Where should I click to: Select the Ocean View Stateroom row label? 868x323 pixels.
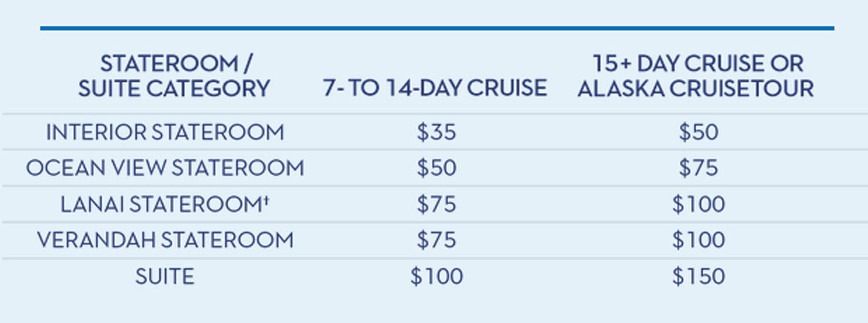coord(165,169)
